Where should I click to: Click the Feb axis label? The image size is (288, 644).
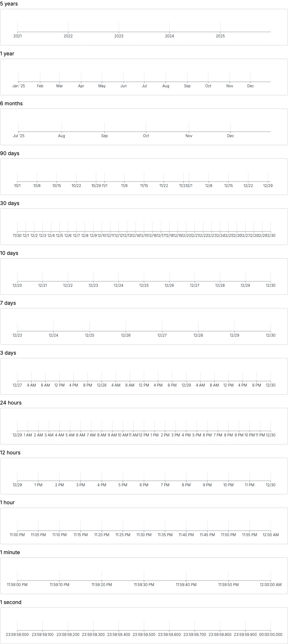(x=40, y=86)
